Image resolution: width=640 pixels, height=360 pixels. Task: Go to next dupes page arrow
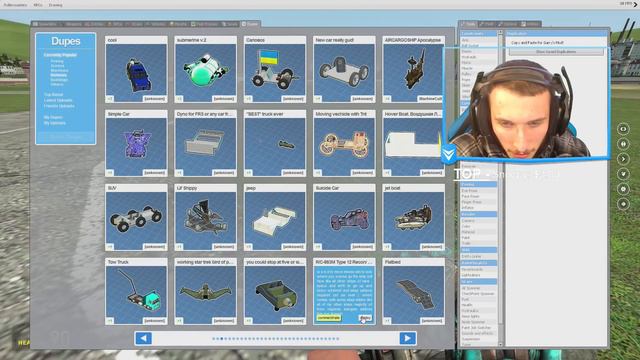(x=407, y=338)
